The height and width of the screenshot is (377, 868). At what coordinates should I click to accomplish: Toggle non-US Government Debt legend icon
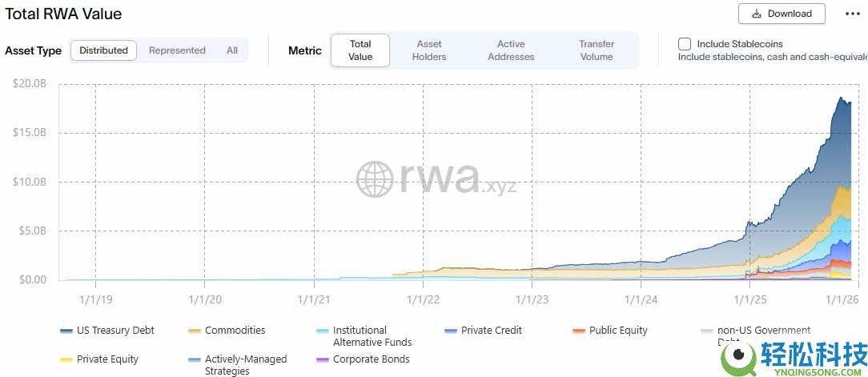707,331
